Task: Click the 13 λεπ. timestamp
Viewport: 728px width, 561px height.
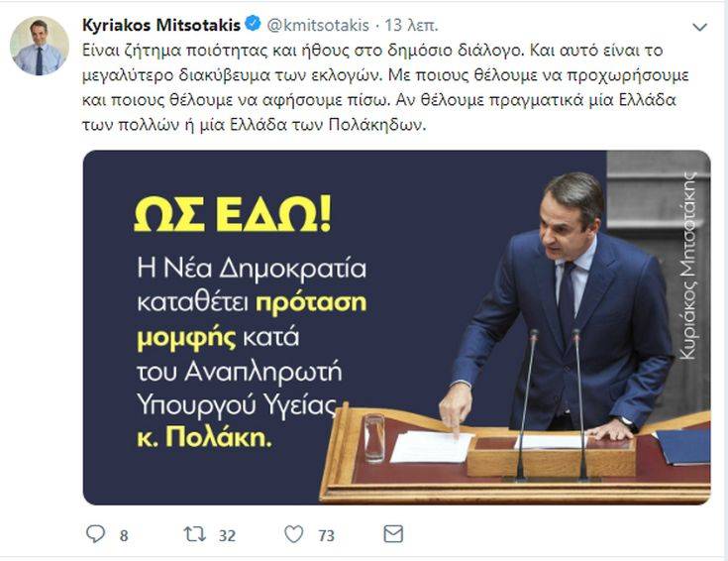Action: (411, 25)
